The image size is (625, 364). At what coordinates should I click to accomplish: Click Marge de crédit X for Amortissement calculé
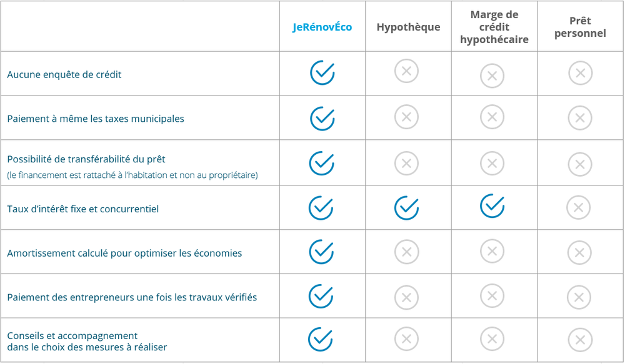[492, 252]
